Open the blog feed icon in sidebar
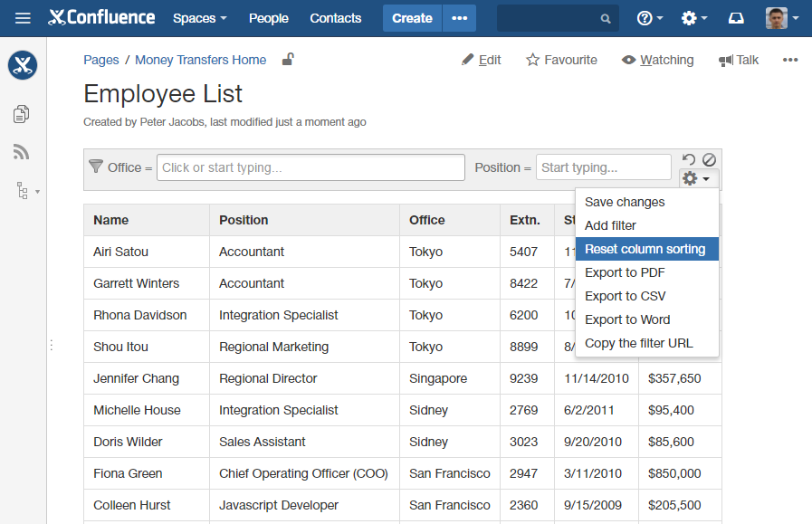The height and width of the screenshot is (524, 812). [x=22, y=152]
